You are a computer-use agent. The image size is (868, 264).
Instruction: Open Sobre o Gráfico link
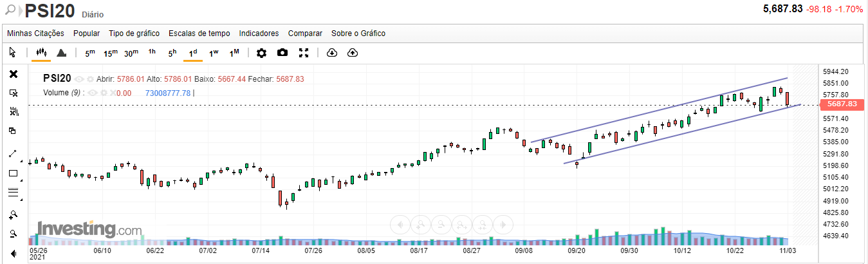tap(358, 33)
